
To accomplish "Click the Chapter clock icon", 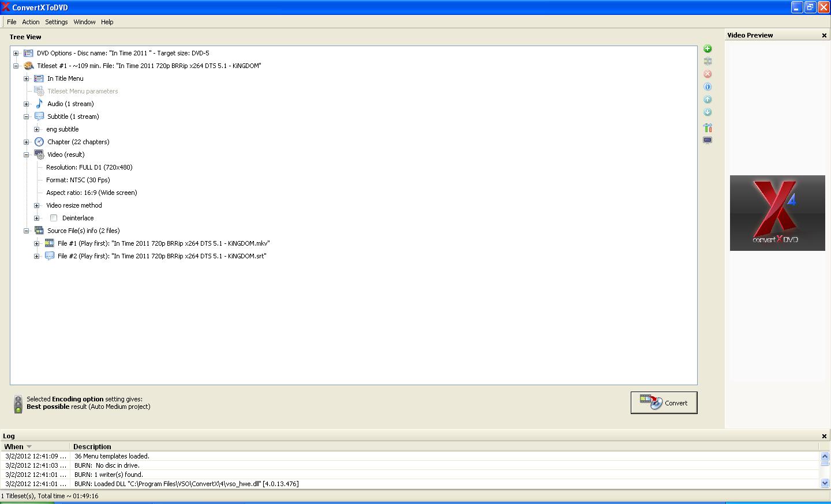I will (39, 142).
